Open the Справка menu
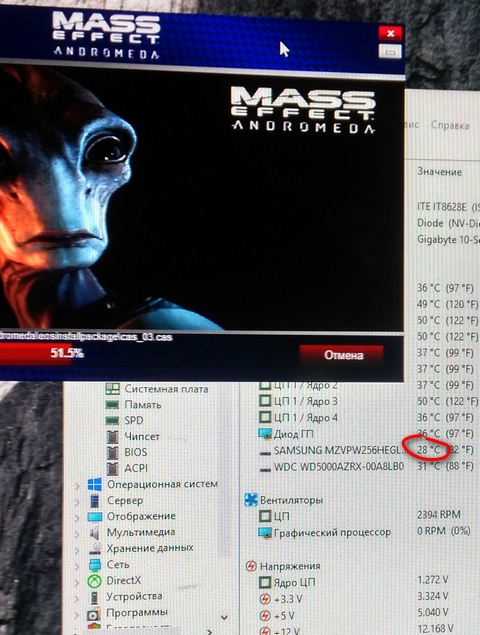This screenshot has height=635, width=480. point(450,125)
